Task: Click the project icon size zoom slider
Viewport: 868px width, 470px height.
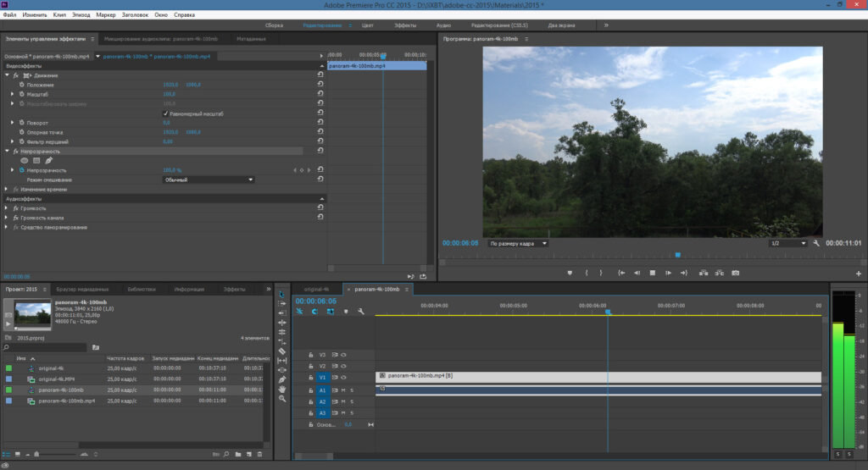Action: (36, 454)
